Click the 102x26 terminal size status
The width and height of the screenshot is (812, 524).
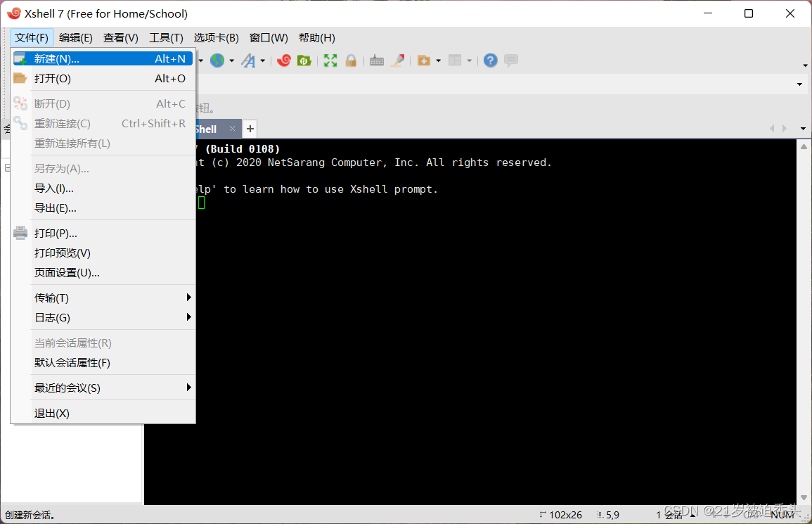tap(561, 515)
